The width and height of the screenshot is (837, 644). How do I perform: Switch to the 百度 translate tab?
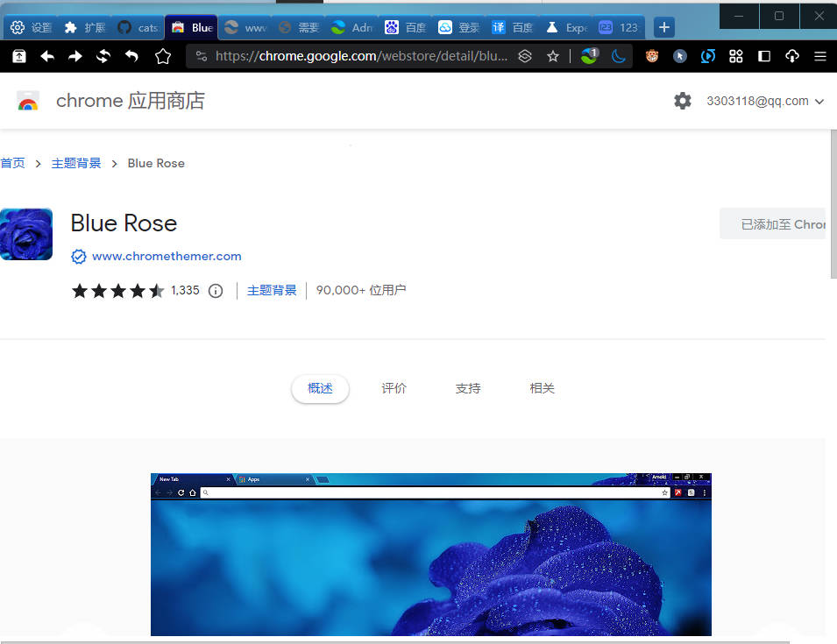[x=512, y=27]
